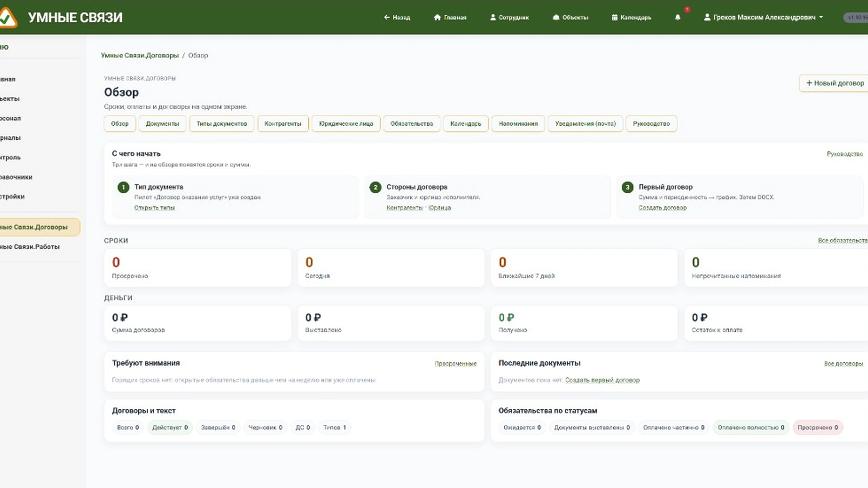Click the Завершён 0 chip
The height and width of the screenshot is (488, 868).
coord(218,427)
